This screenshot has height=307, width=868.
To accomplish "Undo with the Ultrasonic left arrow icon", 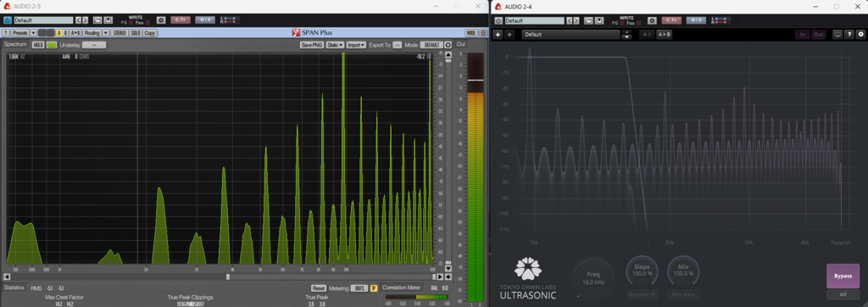I will pos(498,35).
